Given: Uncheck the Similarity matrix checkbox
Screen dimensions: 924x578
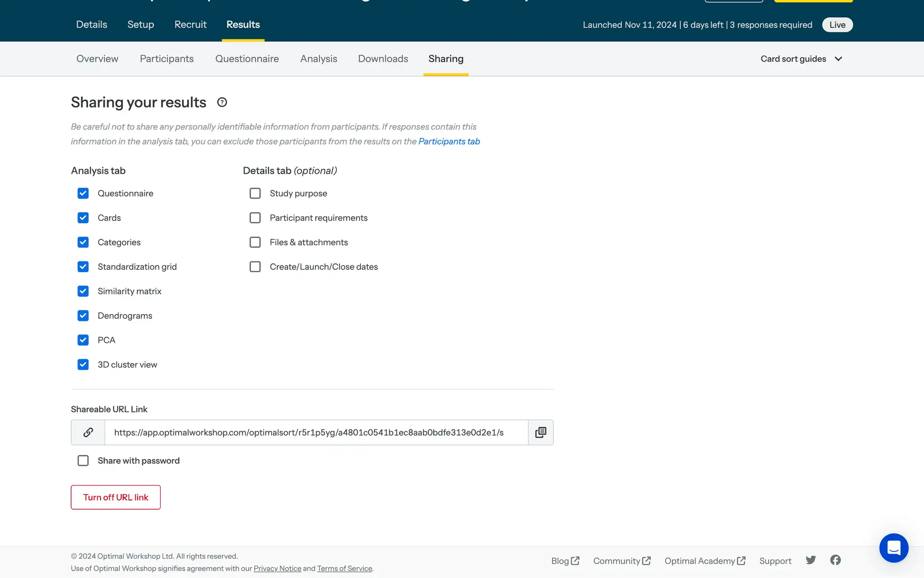Looking at the screenshot, I should [x=83, y=291].
